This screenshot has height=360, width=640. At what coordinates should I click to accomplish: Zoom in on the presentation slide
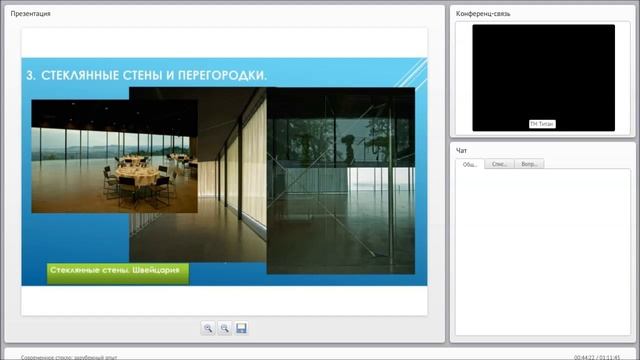[208, 328]
